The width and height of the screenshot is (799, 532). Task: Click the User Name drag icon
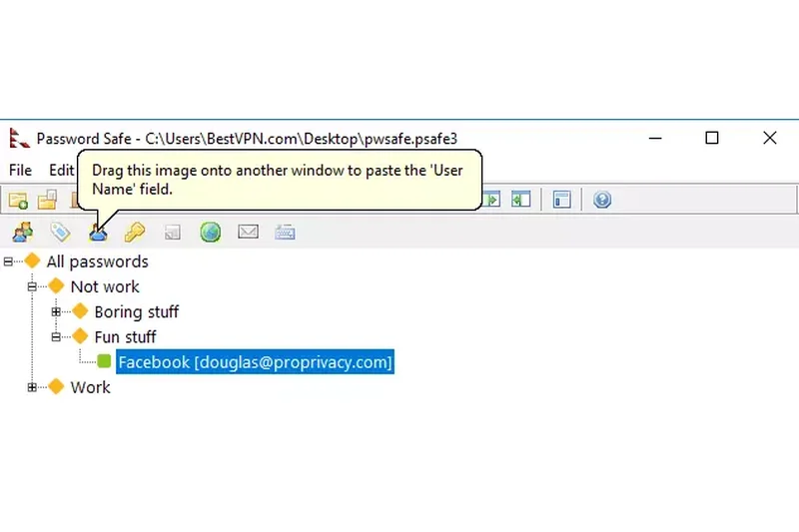point(98,233)
